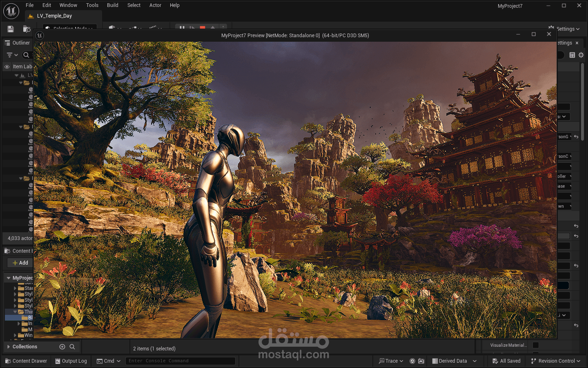Screen dimensions: 588x368
Task: Pause the running simulation
Action: tap(182, 28)
